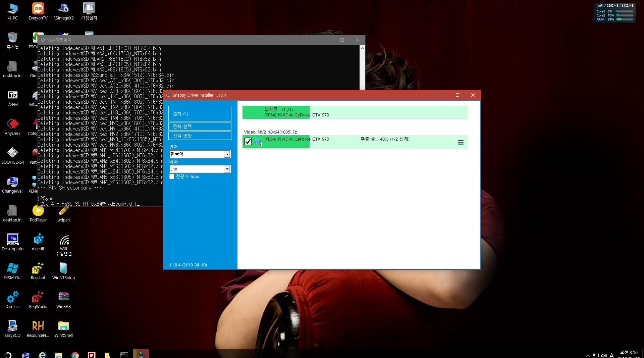Image resolution: width=644 pixels, height=358 pixels.
Task: Open the 가젯설치 desktop shortcut
Action: click(x=89, y=11)
